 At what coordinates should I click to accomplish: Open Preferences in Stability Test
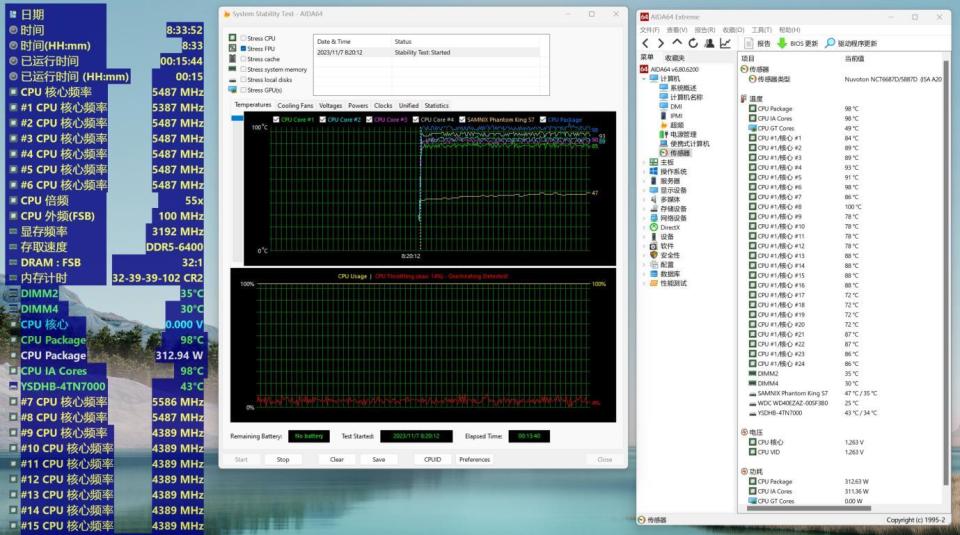coord(474,459)
